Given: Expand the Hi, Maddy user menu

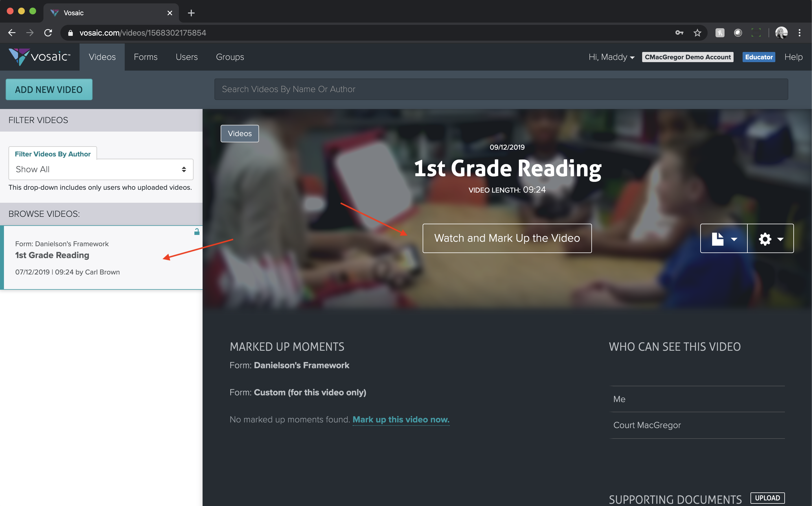Looking at the screenshot, I should (611, 57).
